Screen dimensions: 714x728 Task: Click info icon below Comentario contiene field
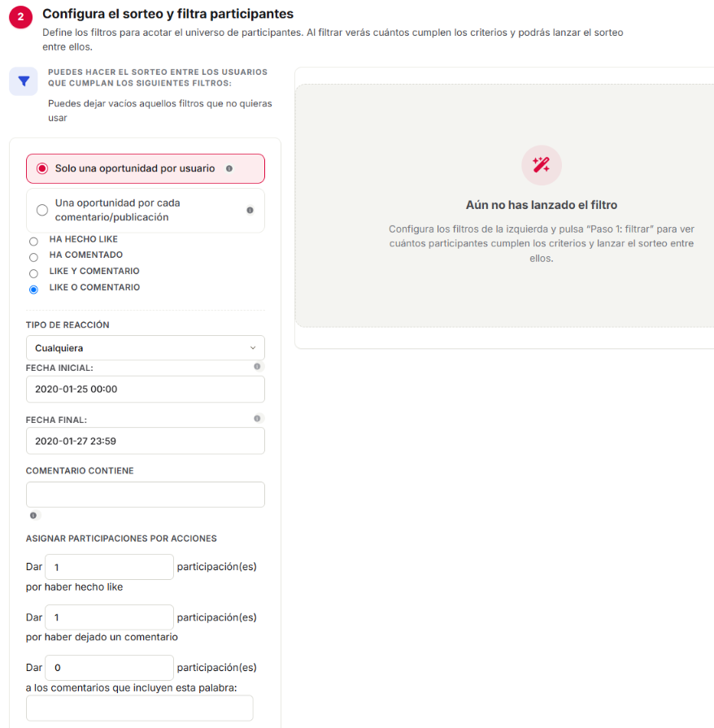tap(33, 516)
